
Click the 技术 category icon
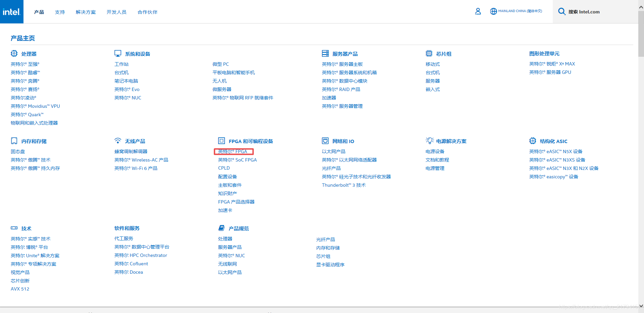(x=14, y=228)
